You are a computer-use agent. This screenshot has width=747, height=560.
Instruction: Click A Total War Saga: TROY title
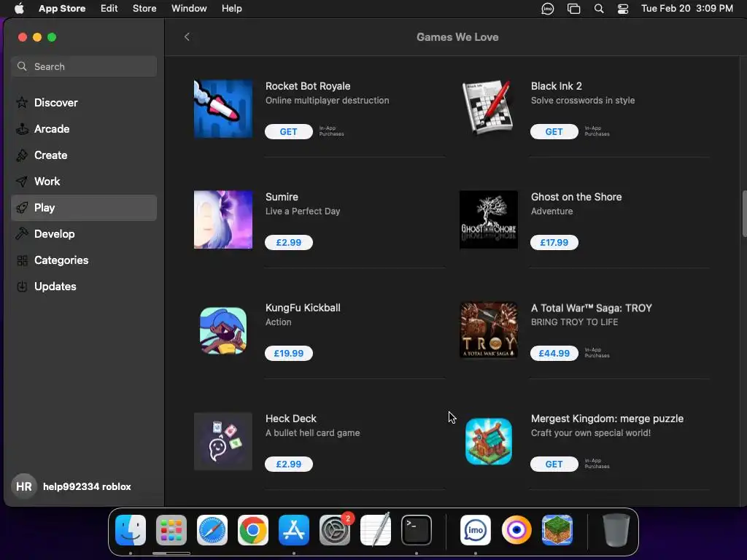coord(591,308)
